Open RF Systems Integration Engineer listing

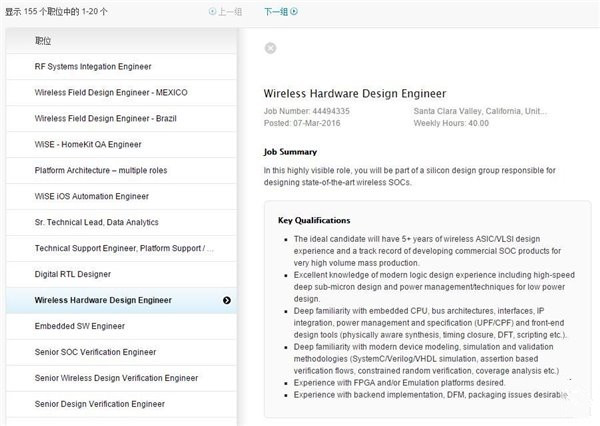[93, 67]
